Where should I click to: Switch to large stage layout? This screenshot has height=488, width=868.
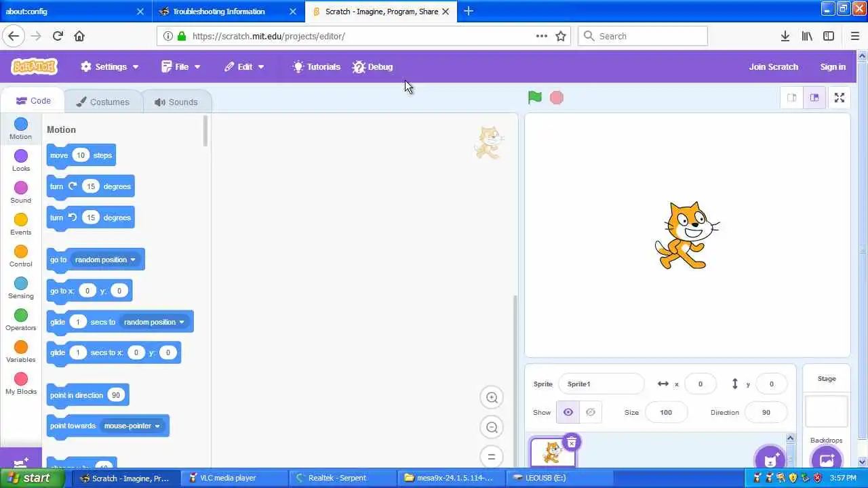point(814,98)
